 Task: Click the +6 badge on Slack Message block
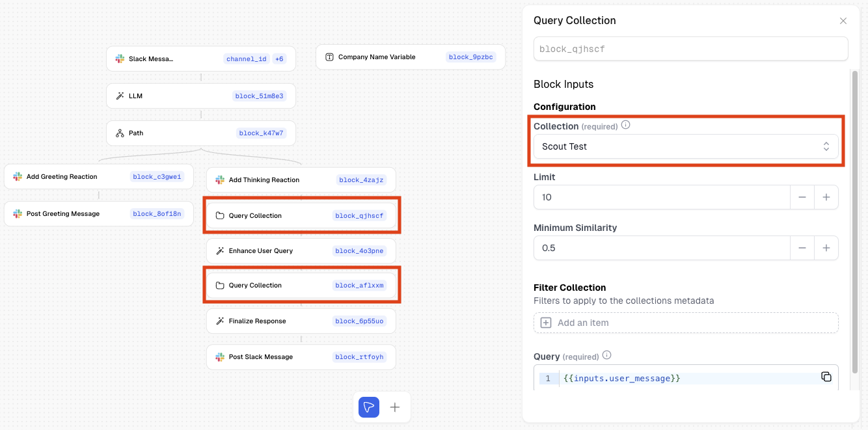point(278,59)
